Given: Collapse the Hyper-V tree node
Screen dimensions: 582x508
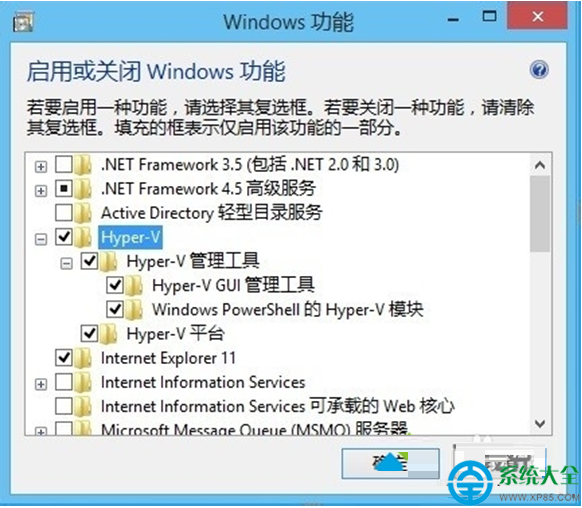Looking at the screenshot, I should (x=41, y=239).
